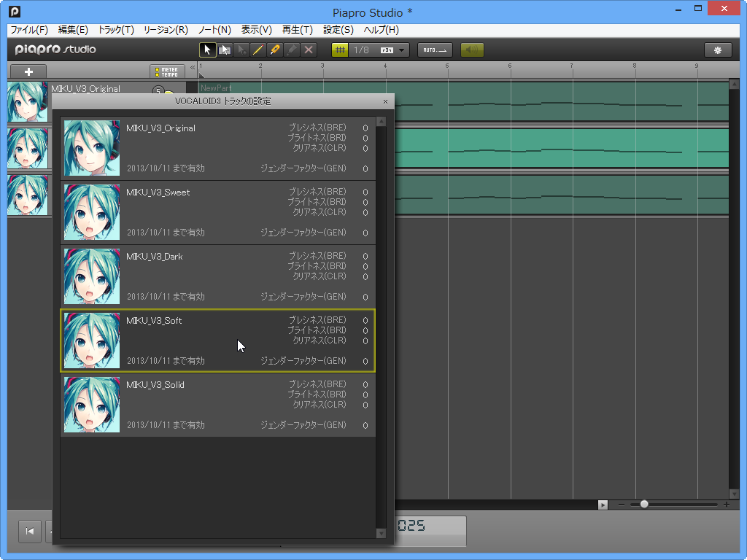747x560 pixels.
Task: Select the line drawing tool
Action: pyautogui.click(x=258, y=50)
